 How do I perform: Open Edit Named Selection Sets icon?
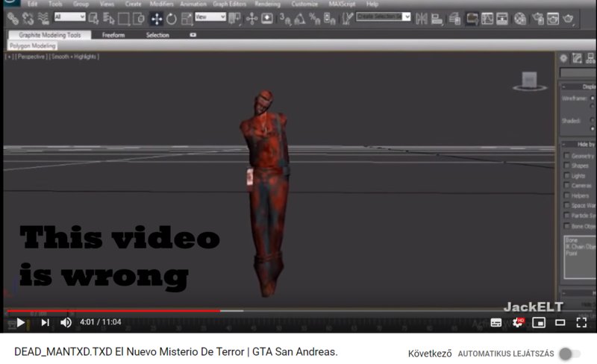pyautogui.click(x=347, y=19)
